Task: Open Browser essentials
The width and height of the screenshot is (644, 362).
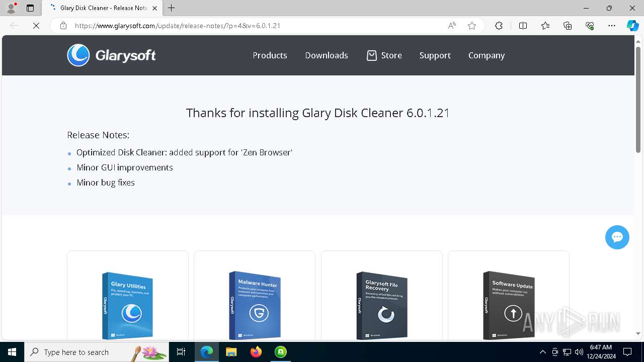Action: [x=590, y=26]
